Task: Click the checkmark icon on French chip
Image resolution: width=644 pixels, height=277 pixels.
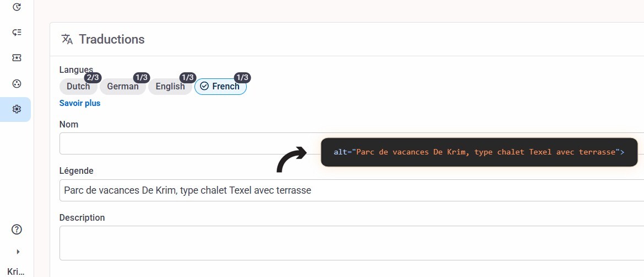Action: pos(204,86)
